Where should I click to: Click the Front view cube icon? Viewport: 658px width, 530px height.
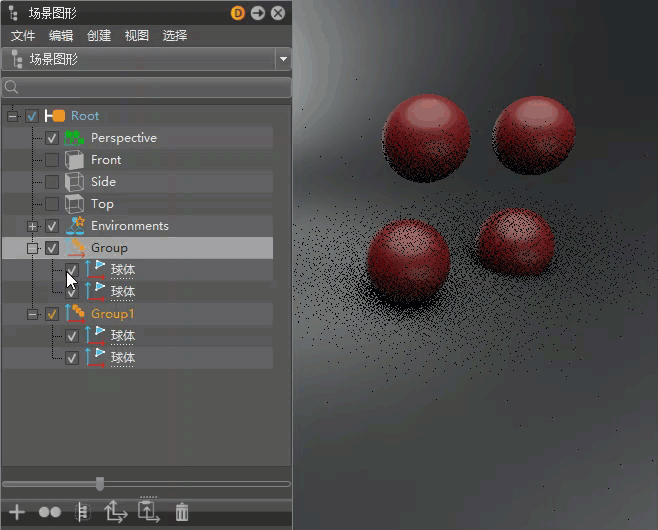coord(74,160)
